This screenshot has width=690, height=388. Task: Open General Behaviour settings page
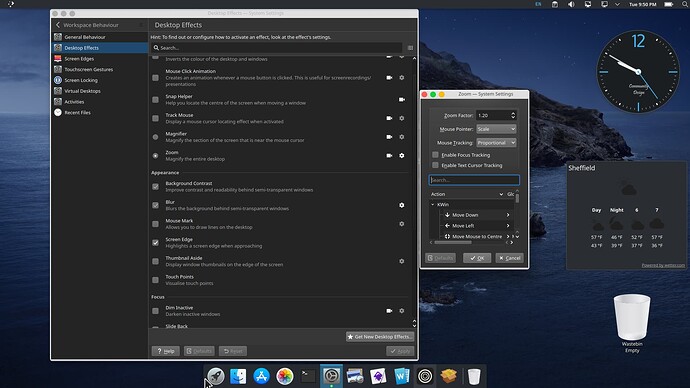100,37
